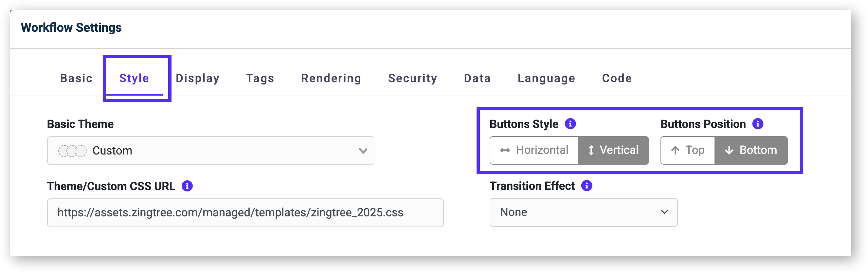Select the Horizontal buttons style
The image size is (868, 273).
[534, 150]
